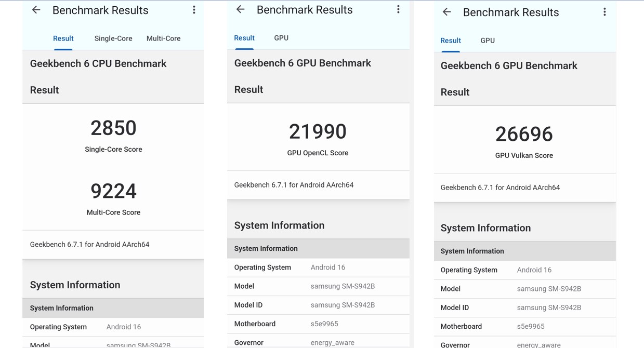
Task: Click the 21990 OpenCL score
Action: (x=318, y=131)
